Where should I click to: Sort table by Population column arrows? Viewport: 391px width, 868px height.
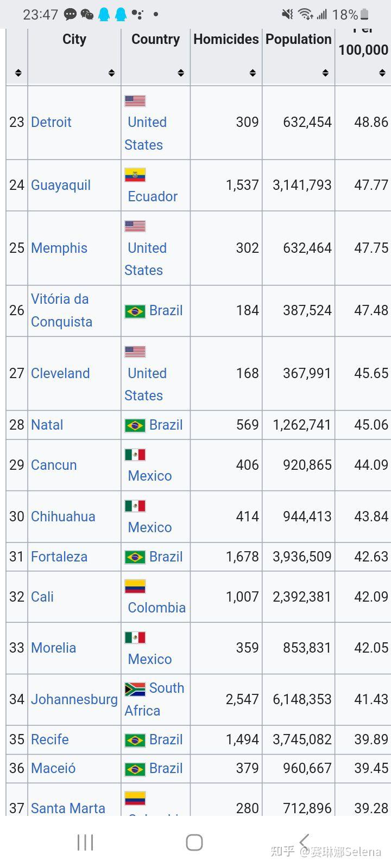(325, 73)
